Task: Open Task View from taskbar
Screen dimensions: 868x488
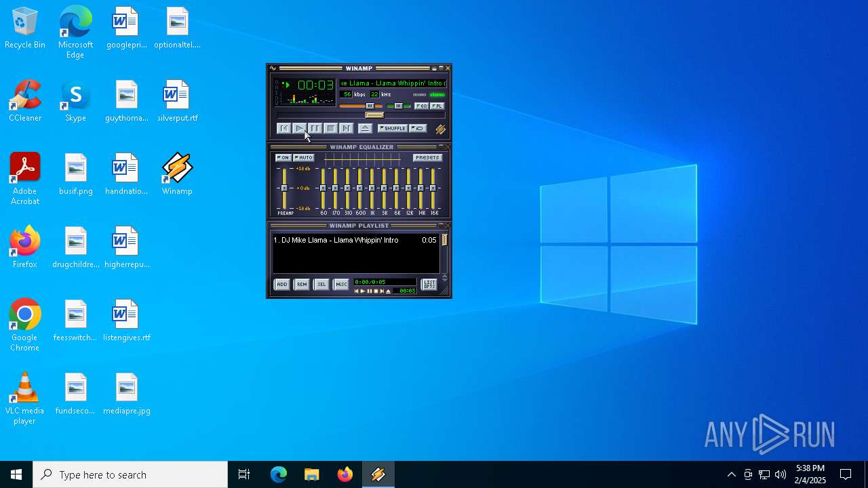Action: point(244,474)
